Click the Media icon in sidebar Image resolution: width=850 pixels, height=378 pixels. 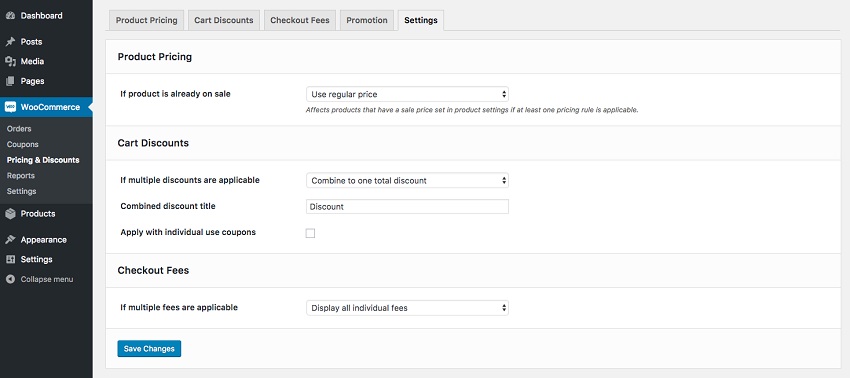(x=10, y=61)
